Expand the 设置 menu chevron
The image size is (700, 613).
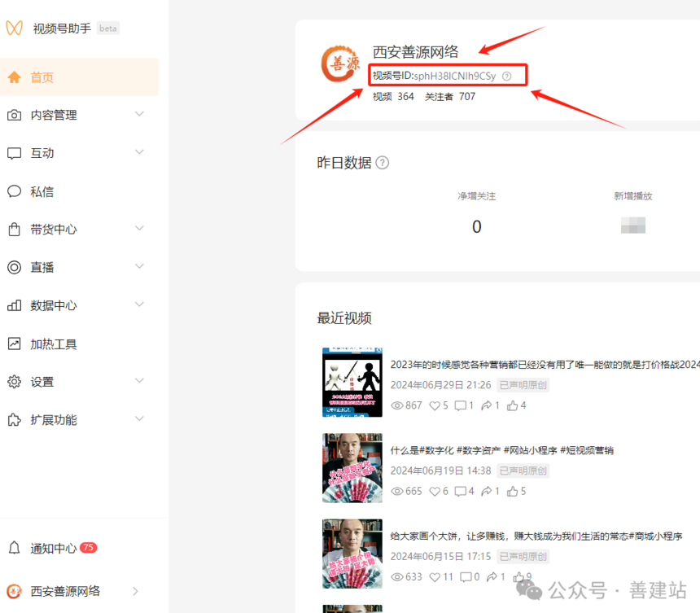point(140,380)
